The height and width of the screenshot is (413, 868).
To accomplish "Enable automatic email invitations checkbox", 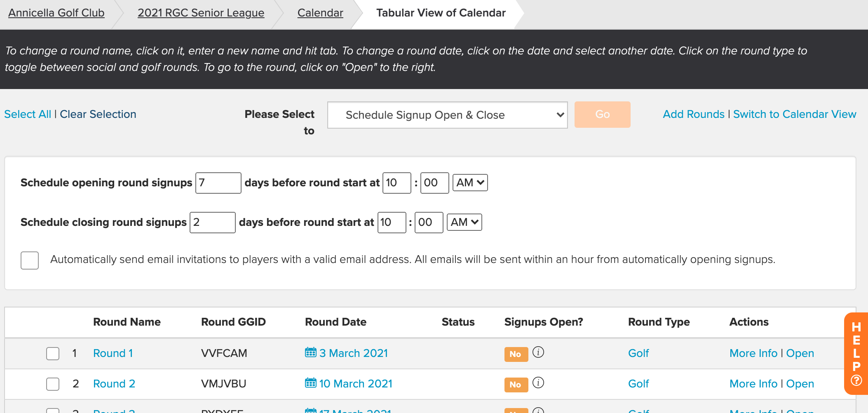I will [x=30, y=260].
